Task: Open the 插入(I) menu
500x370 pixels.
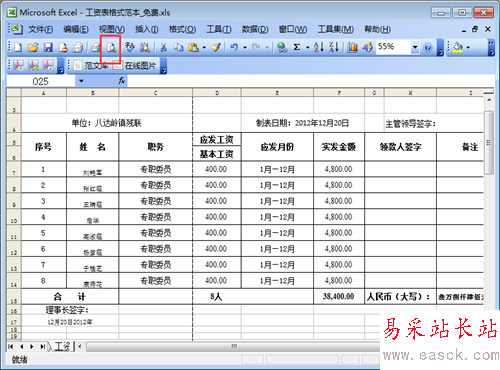Action: [146, 30]
